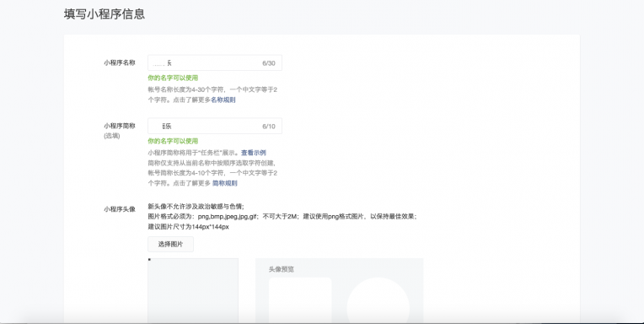Click the (选填) optional note
The width and height of the screenshot is (644, 324).
[112, 136]
